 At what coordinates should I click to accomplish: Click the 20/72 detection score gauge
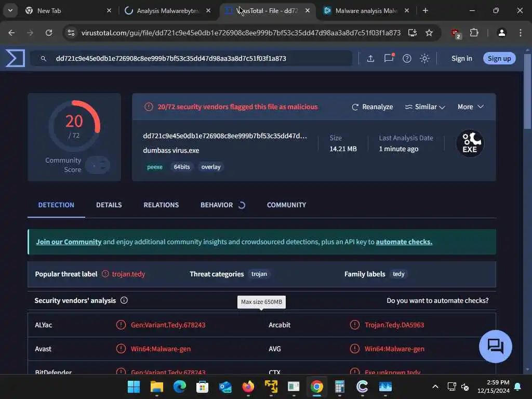(x=74, y=126)
